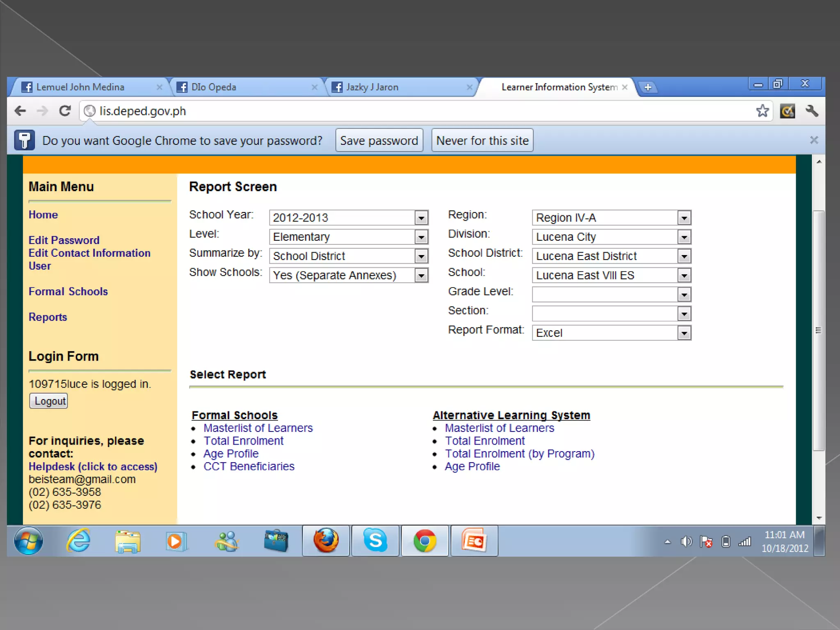Click the page vertical scrollbar thumb
Screen dimensions: 840x630
(x=818, y=331)
